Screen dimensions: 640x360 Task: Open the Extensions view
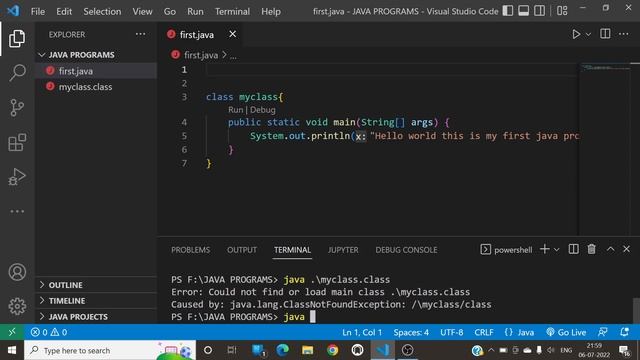tap(17, 142)
